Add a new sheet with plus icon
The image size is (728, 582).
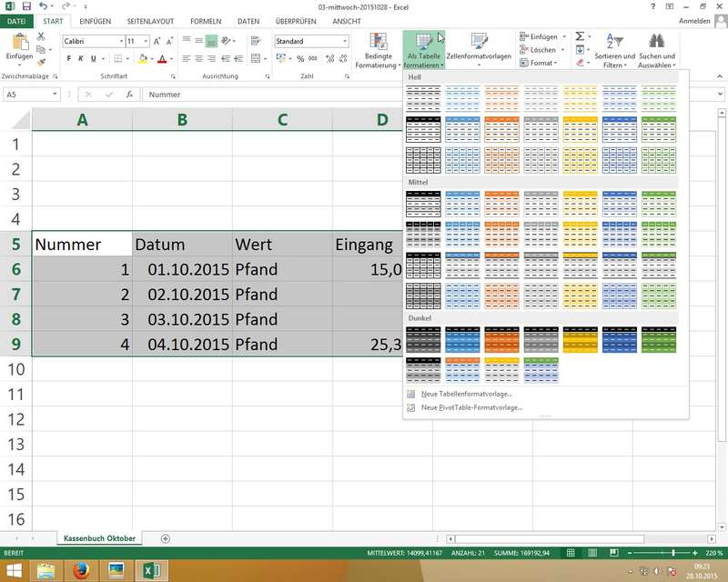[165, 538]
